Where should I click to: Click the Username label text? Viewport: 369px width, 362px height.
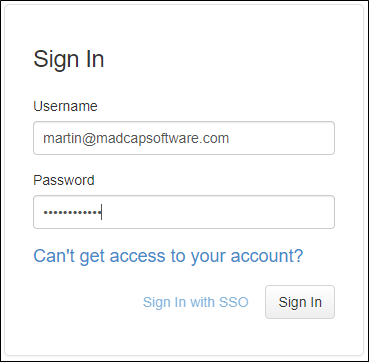65,106
